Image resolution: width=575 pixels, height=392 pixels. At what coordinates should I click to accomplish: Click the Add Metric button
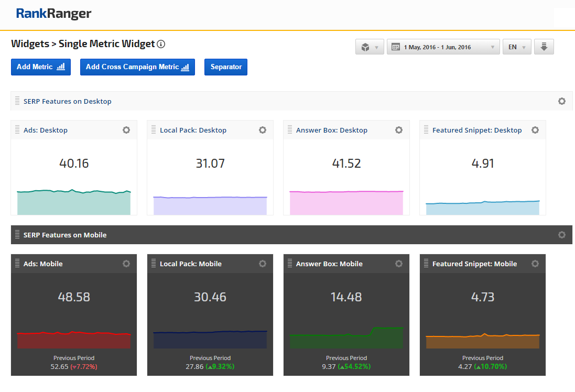41,67
